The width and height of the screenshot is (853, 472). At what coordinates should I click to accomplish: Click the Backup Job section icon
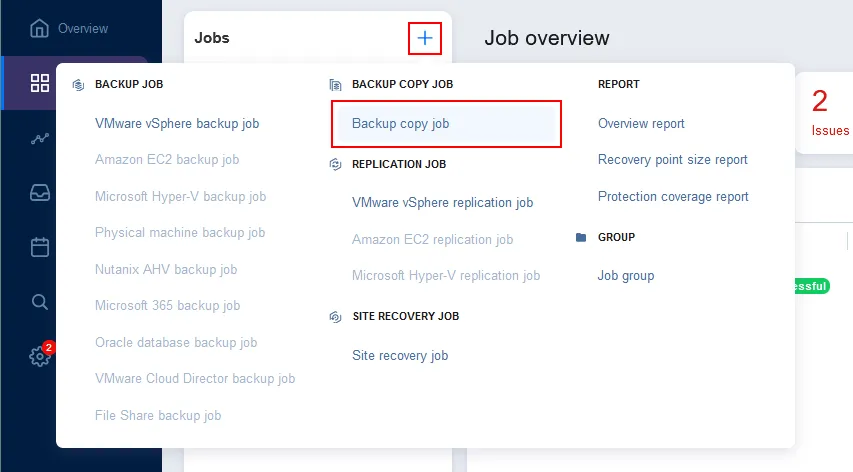click(x=79, y=85)
